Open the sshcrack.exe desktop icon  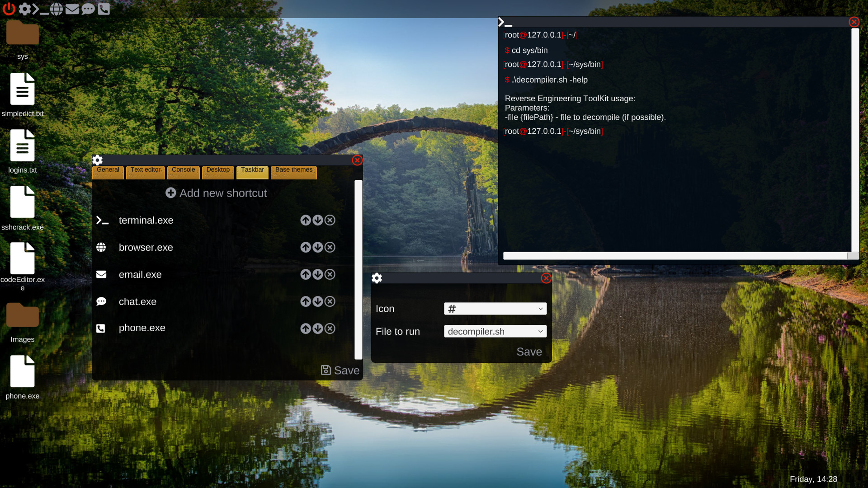[23, 202]
